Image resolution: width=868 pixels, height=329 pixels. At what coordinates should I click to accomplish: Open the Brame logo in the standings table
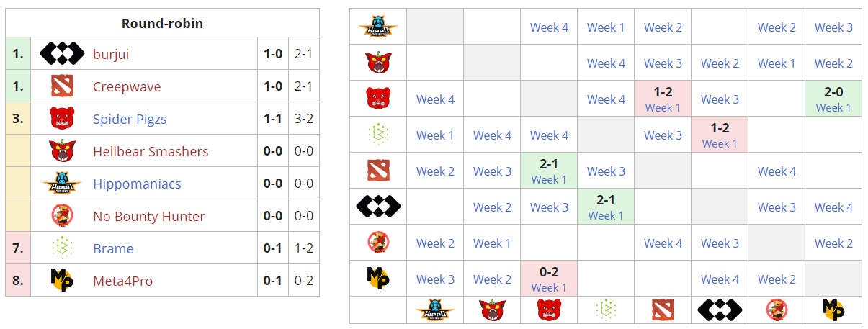tap(62, 248)
